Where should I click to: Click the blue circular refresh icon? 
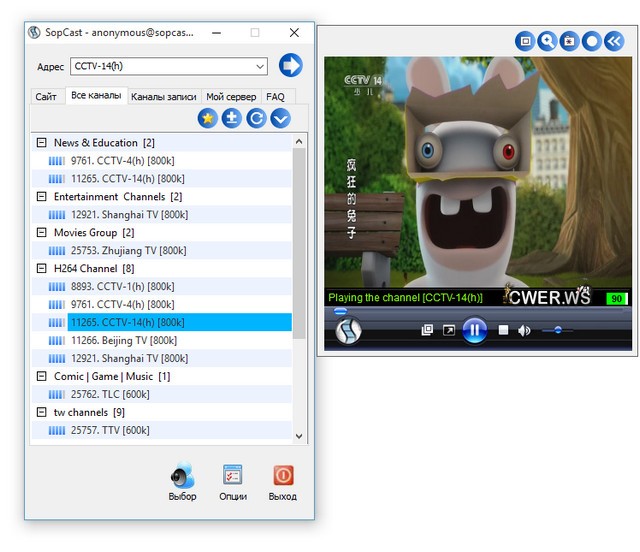[256, 118]
